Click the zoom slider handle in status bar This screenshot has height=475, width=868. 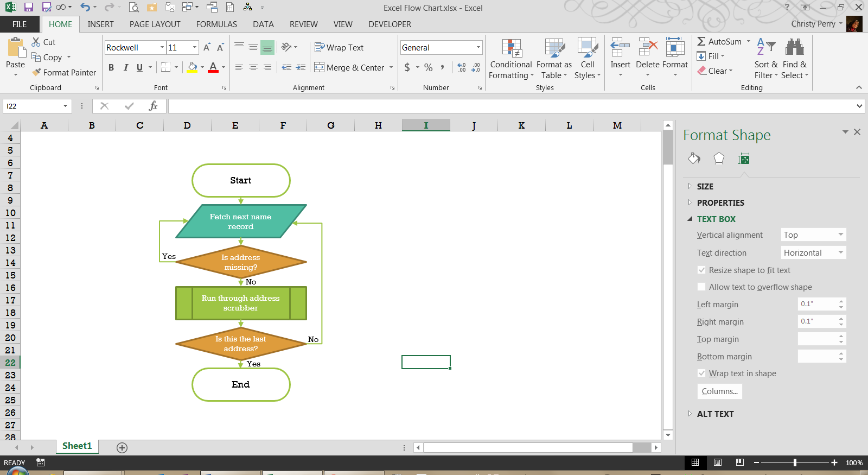[795, 463]
